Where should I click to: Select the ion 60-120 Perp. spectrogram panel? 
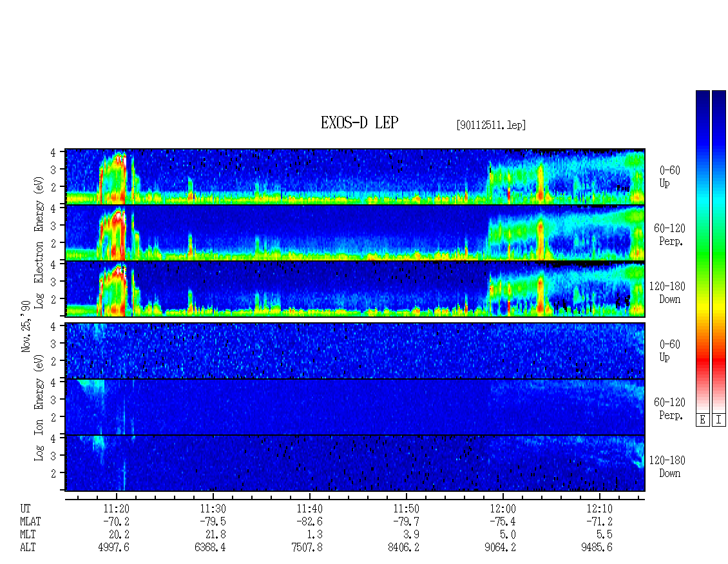pyautogui.click(x=355, y=407)
